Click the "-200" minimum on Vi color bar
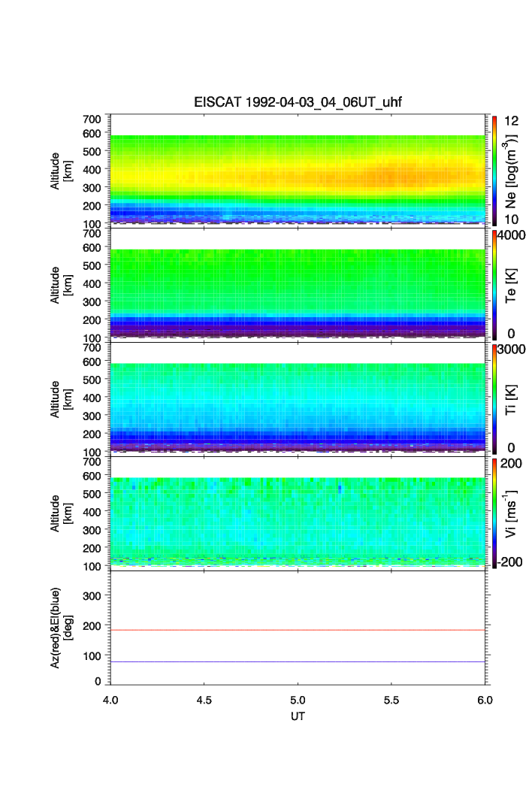The image size is (532, 799). 510,562
